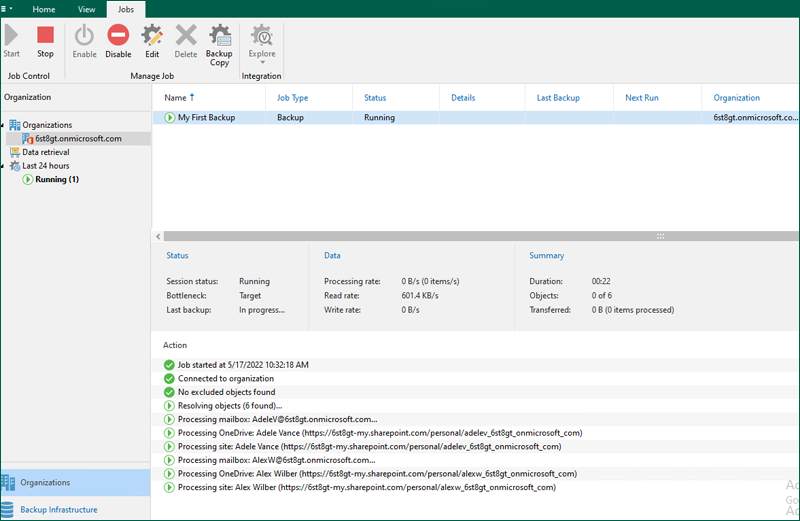The height and width of the screenshot is (521, 800).
Task: Open the Organizations navigation pane
Action: coord(76,483)
